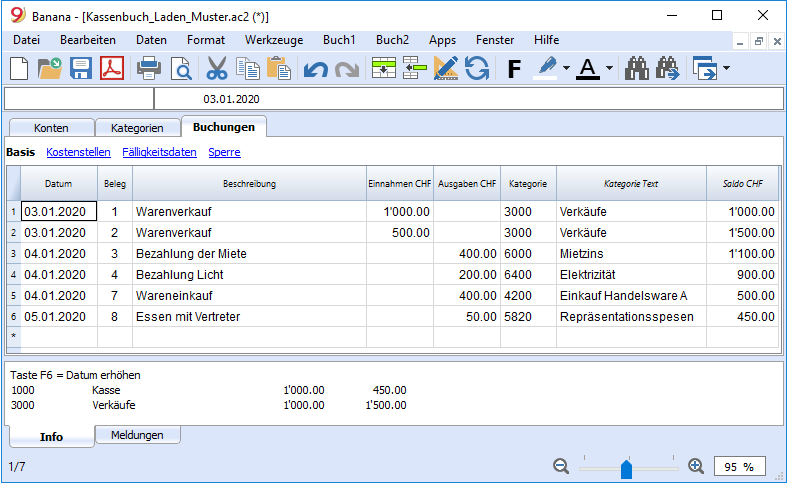The height and width of the screenshot is (483, 787).
Task: Export to PDF with the red PDF icon
Action: point(111,68)
